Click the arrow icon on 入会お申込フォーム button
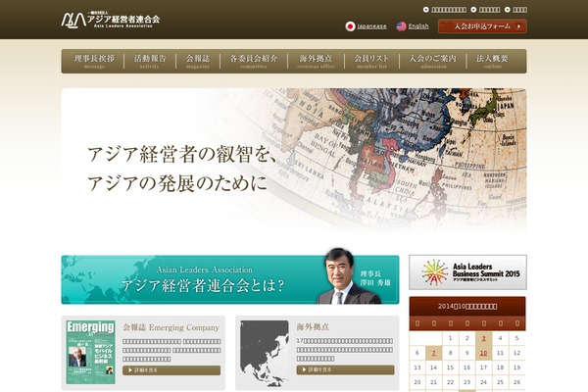588x392 pixels. coord(519,26)
